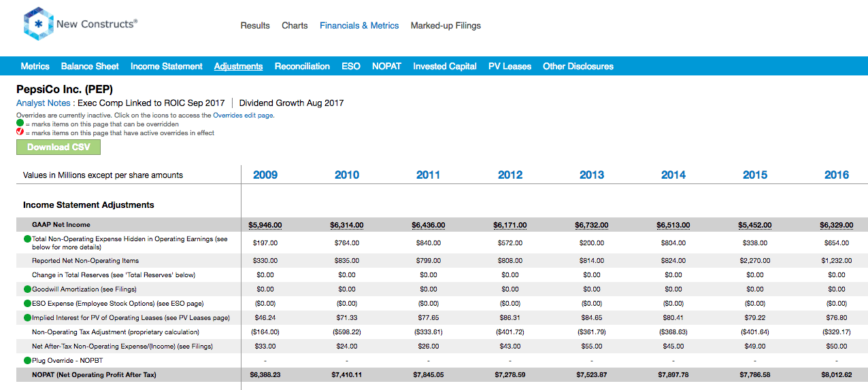Viewport: 868px width, 390px height.
Task: Click the 2012 column header
Action: tap(510, 175)
